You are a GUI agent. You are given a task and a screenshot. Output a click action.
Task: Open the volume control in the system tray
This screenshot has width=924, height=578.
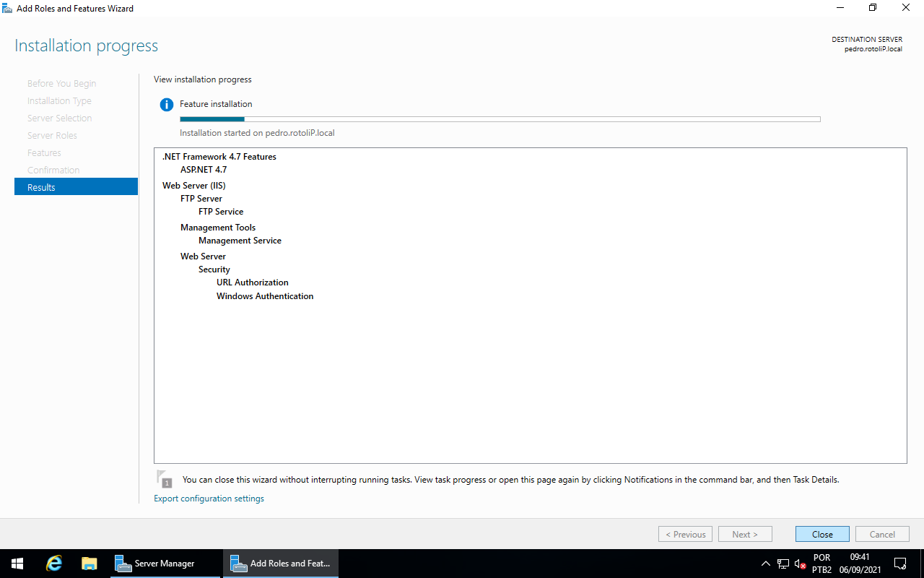799,563
